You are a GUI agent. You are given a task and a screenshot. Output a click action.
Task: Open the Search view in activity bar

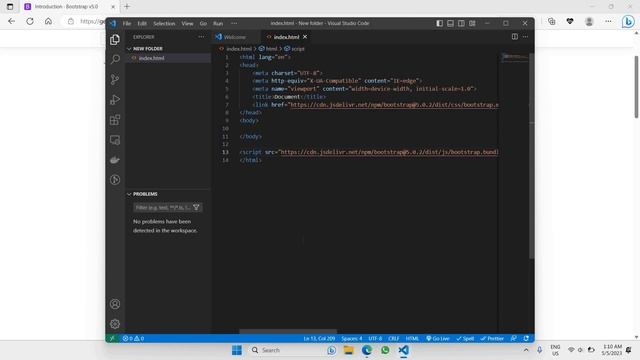click(115, 60)
